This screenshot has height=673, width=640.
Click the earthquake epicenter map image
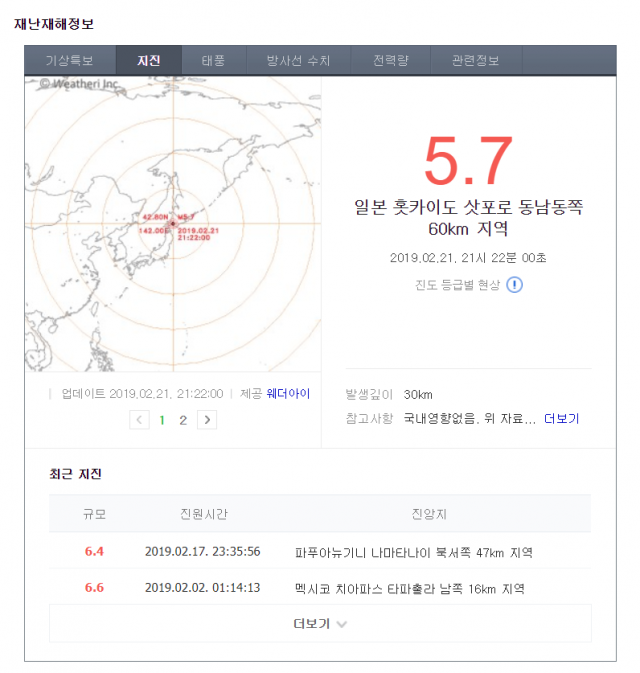click(x=172, y=225)
